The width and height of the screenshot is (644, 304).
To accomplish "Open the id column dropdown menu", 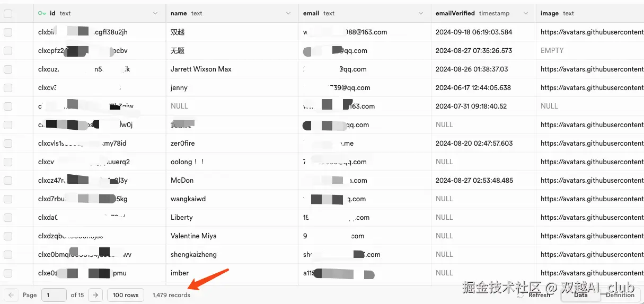I will (x=155, y=13).
